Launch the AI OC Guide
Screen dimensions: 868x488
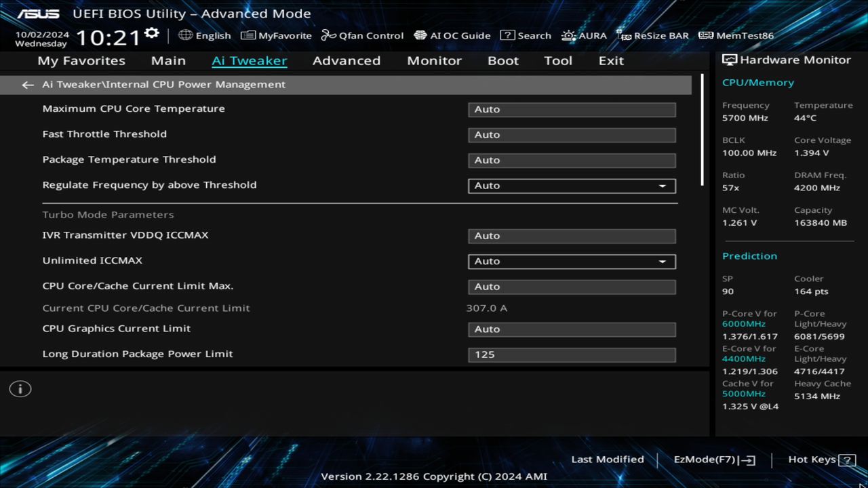click(x=452, y=35)
